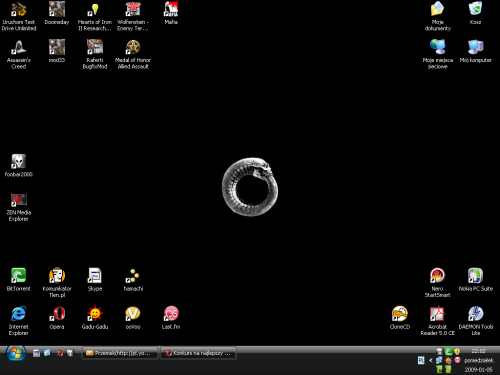Open Moje dokumenty folder icon
This screenshot has width=500, height=375.
[438, 16]
